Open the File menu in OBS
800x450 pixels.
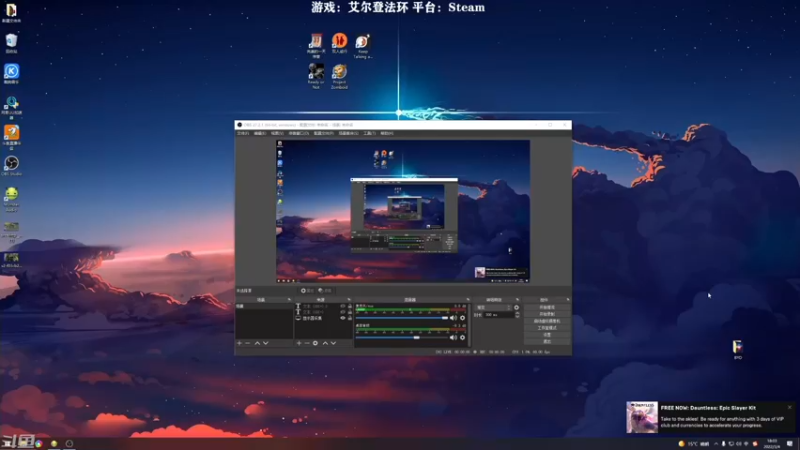(243, 133)
